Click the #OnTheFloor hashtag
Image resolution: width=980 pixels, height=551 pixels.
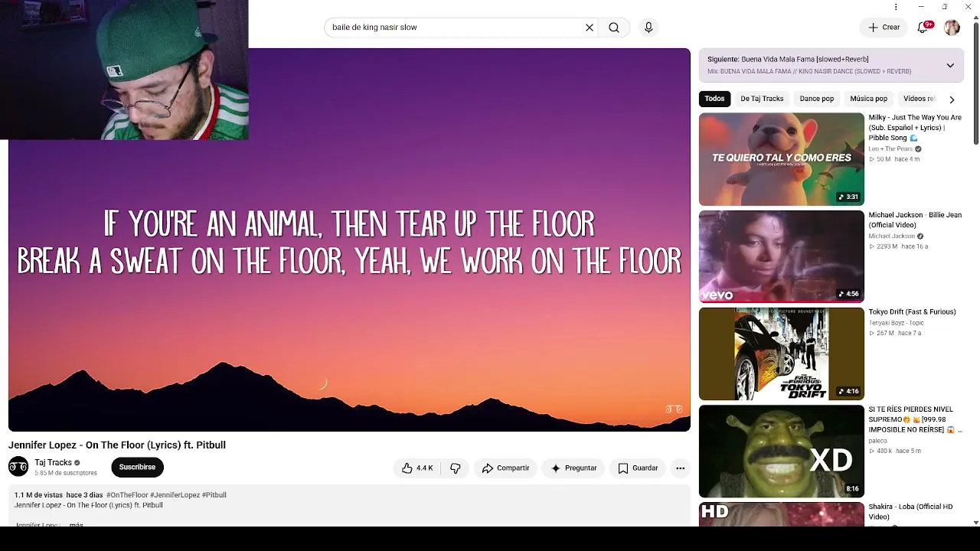(x=127, y=495)
